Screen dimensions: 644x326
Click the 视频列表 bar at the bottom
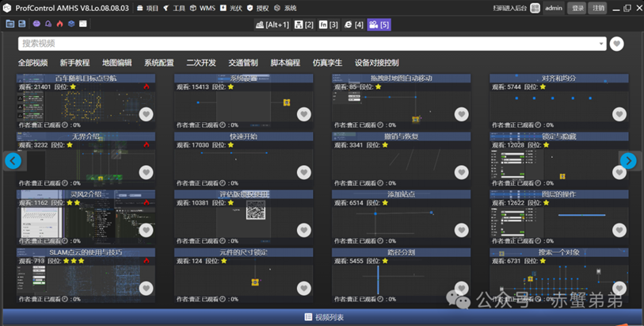point(324,317)
